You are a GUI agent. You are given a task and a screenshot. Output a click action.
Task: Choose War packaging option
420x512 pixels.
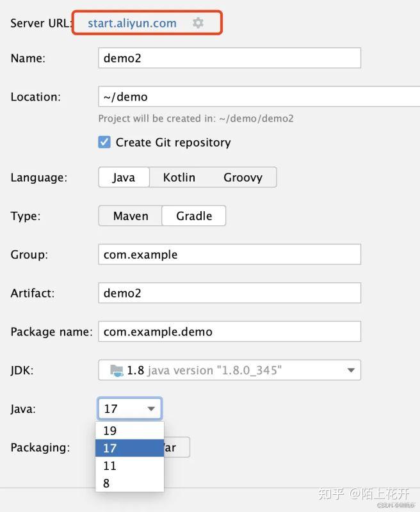tap(173, 447)
